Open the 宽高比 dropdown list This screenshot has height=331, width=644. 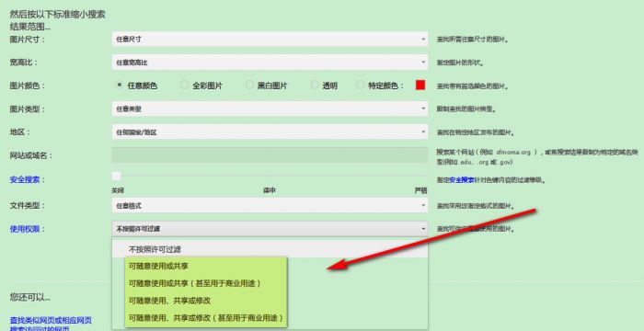270,63
